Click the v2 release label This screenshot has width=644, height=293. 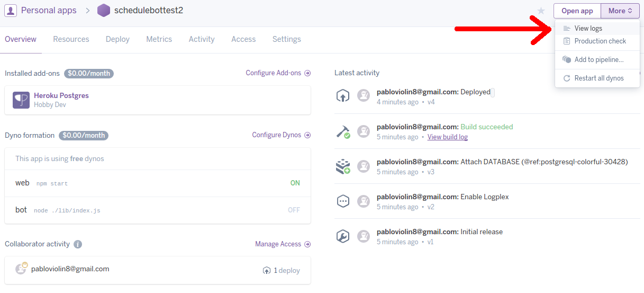pyautogui.click(x=431, y=207)
